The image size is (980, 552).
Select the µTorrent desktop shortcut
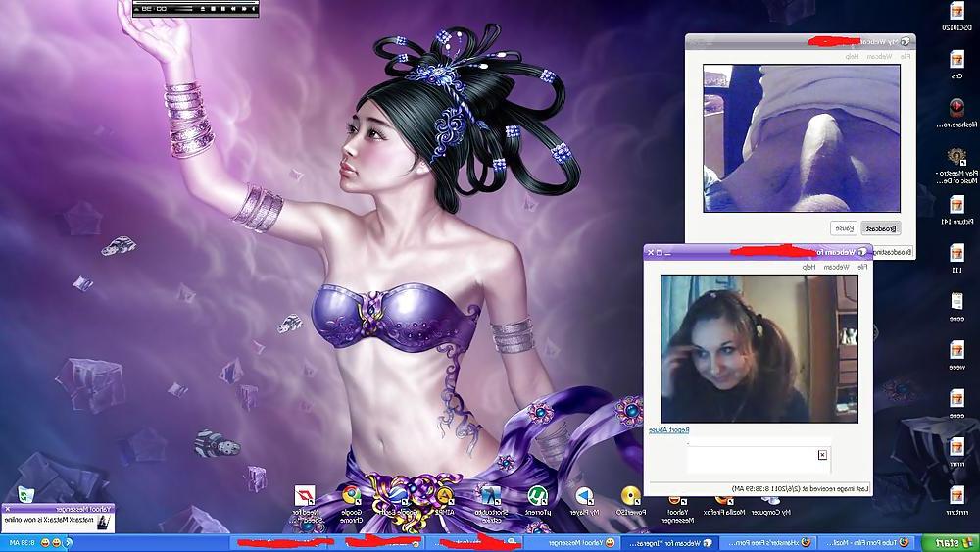[537, 501]
